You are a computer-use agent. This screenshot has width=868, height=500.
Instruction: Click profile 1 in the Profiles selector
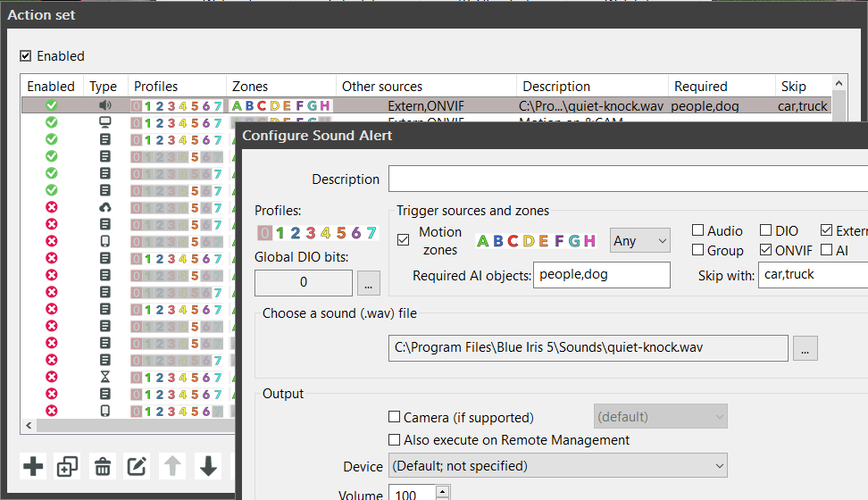(x=280, y=233)
